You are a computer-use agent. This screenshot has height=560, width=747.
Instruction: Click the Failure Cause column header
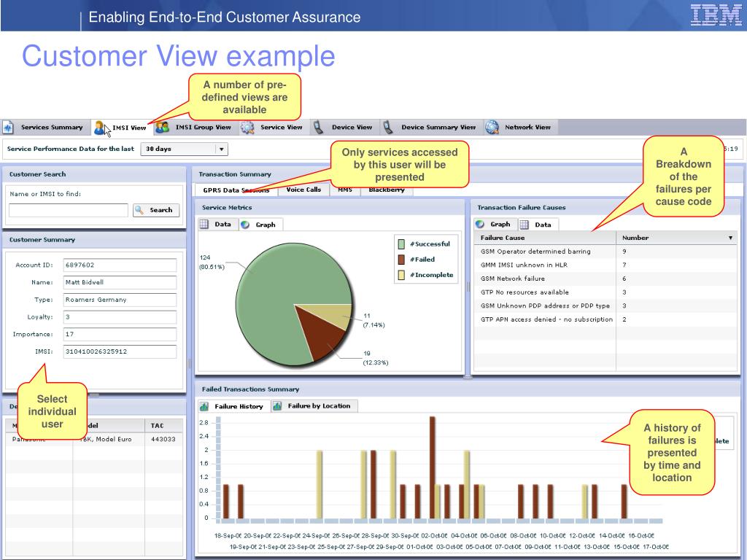pyautogui.click(x=544, y=238)
